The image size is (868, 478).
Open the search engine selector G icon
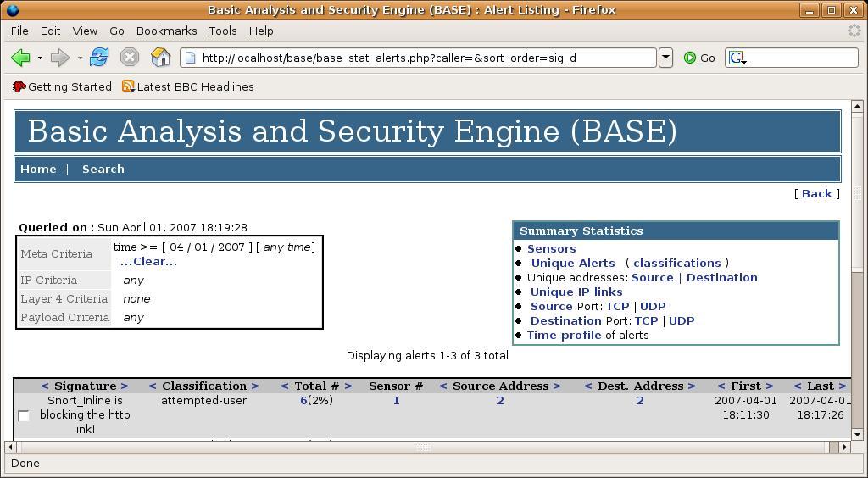[737, 58]
